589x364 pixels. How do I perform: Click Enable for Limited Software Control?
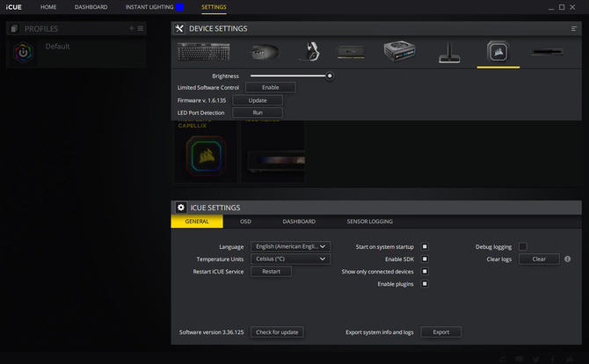point(271,87)
